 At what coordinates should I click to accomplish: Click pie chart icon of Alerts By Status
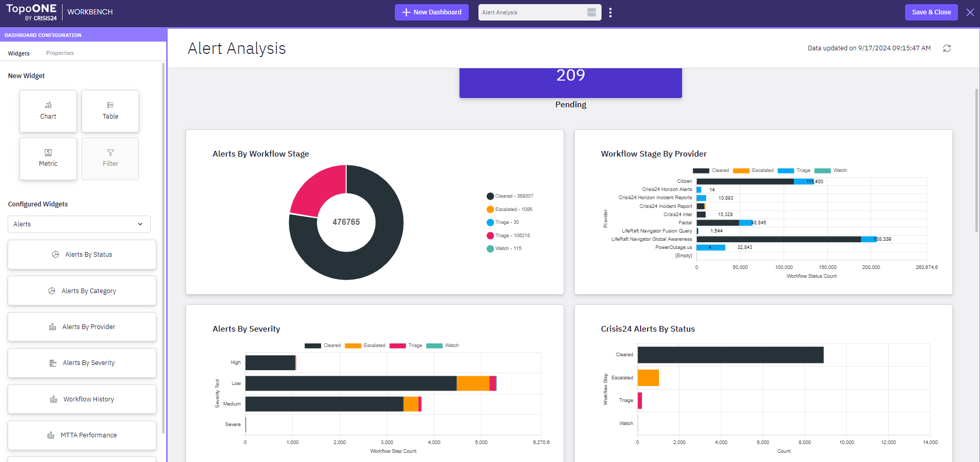pyautogui.click(x=55, y=255)
